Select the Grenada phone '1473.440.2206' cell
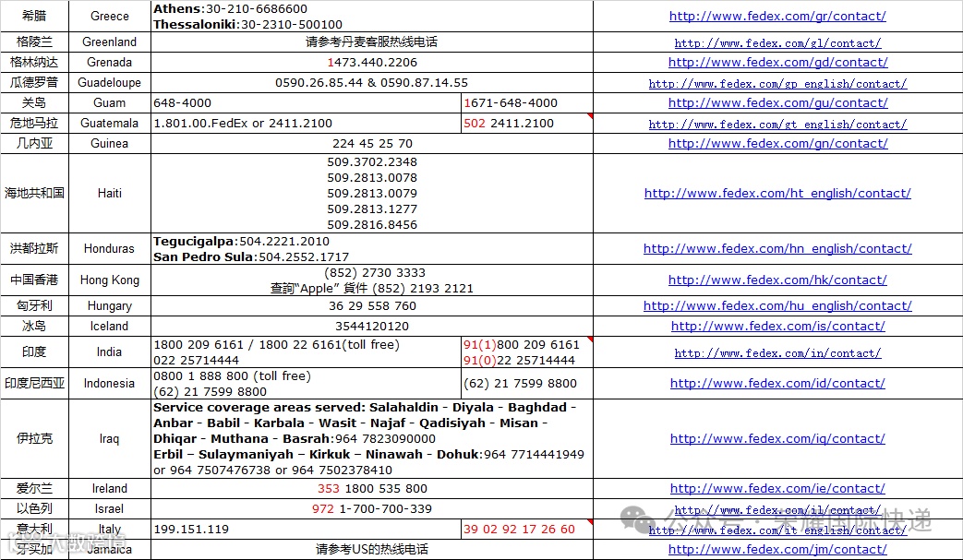The height and width of the screenshot is (560, 963). [372, 62]
